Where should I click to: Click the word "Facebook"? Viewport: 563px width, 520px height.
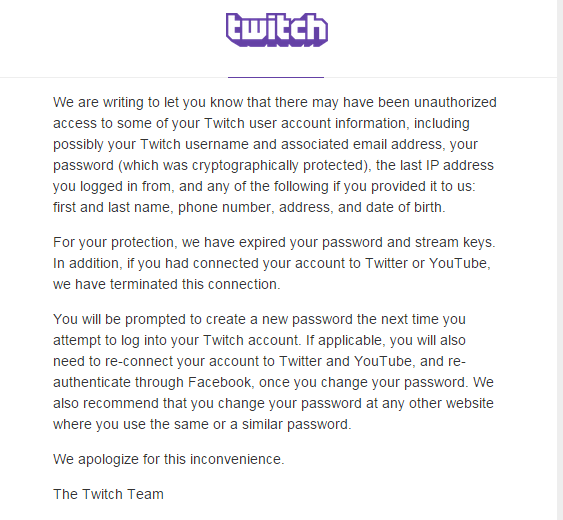coord(219,382)
